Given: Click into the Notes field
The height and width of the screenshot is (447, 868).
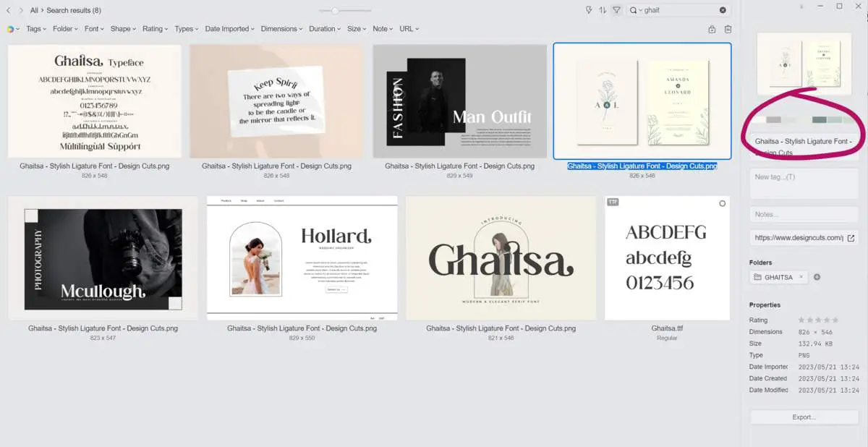Looking at the screenshot, I should (804, 214).
